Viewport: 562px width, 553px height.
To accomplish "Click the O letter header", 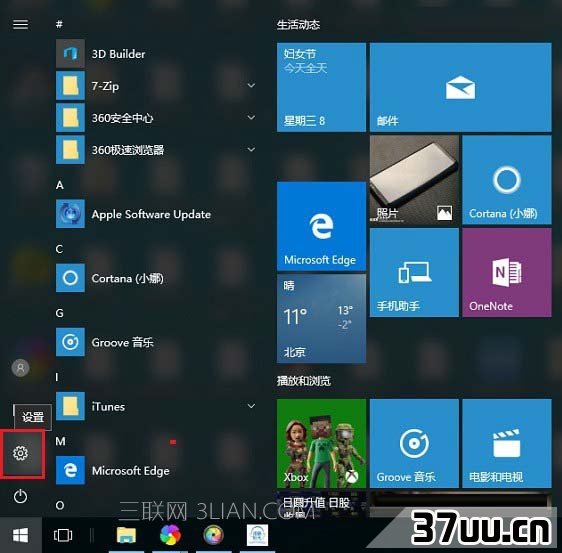I will click(x=60, y=505).
